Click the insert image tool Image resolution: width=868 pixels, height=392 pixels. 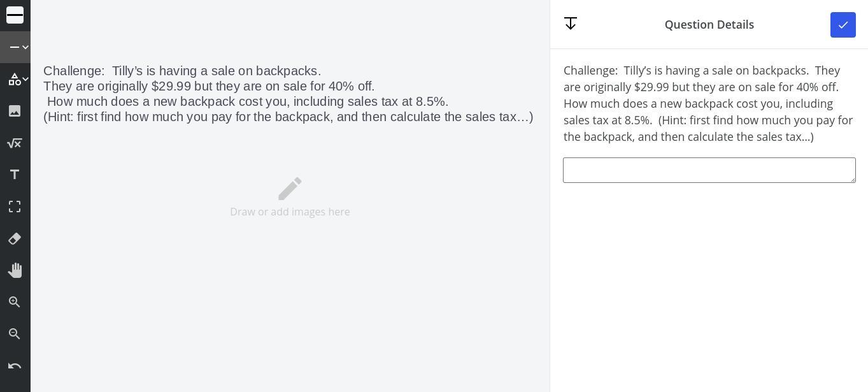point(15,111)
